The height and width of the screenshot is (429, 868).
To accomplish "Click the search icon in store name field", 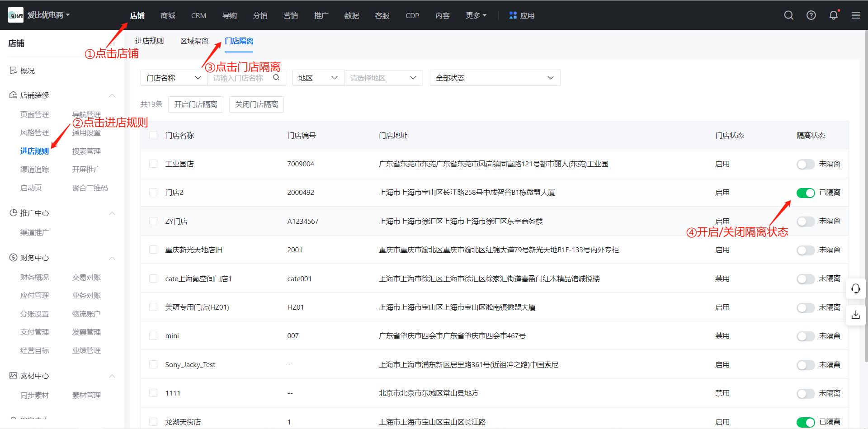I will coord(276,78).
